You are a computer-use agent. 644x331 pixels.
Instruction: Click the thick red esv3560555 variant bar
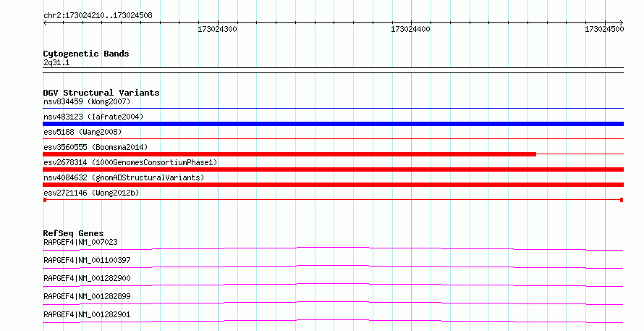pos(289,154)
